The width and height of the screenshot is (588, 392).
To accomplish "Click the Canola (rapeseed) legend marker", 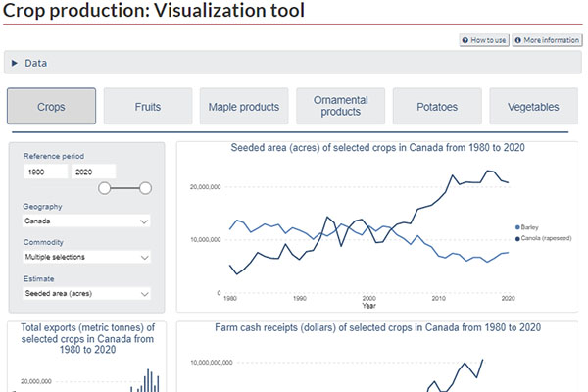I will point(517,236).
